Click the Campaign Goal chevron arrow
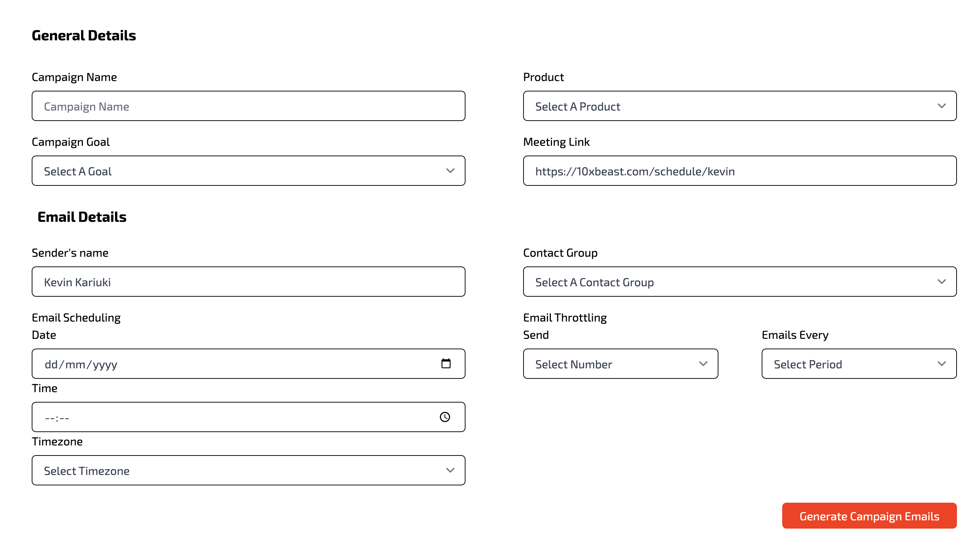This screenshot has width=980, height=543. 450,171
